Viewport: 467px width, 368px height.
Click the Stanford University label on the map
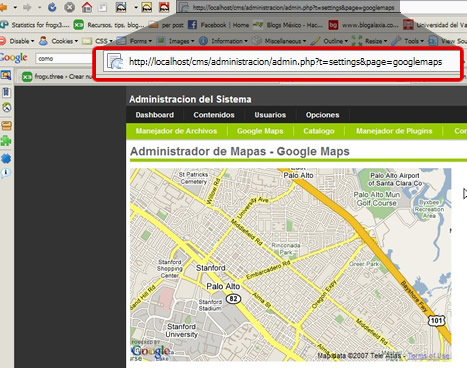click(182, 330)
